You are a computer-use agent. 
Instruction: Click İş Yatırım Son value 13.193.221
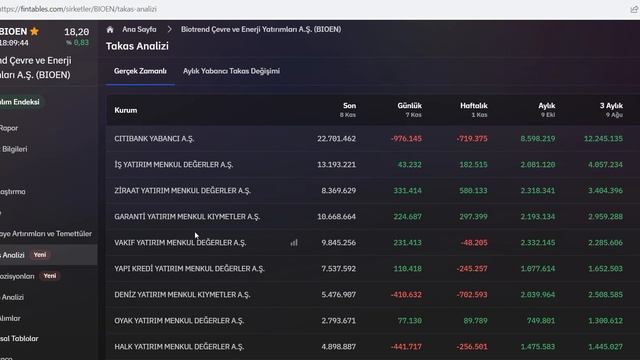point(336,165)
